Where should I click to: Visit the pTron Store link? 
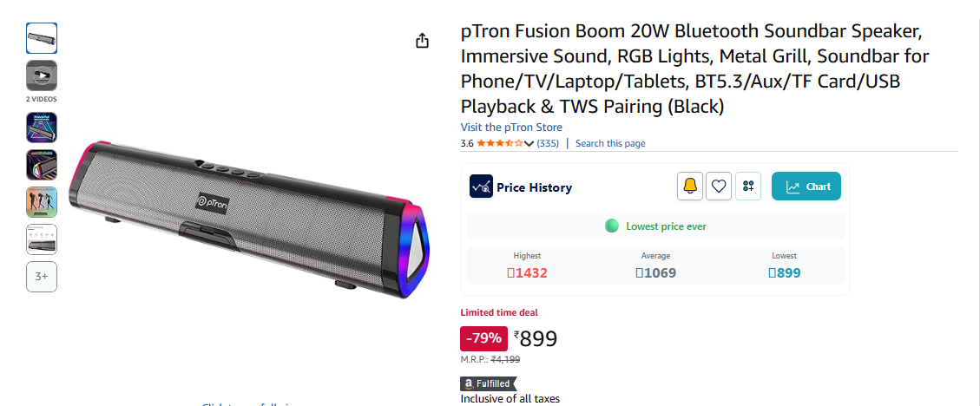(x=511, y=128)
